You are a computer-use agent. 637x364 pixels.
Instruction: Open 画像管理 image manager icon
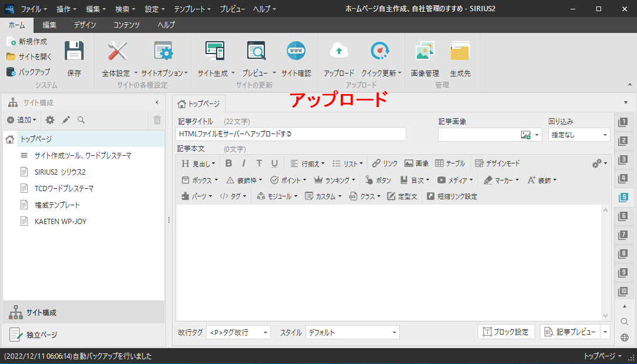[424, 53]
